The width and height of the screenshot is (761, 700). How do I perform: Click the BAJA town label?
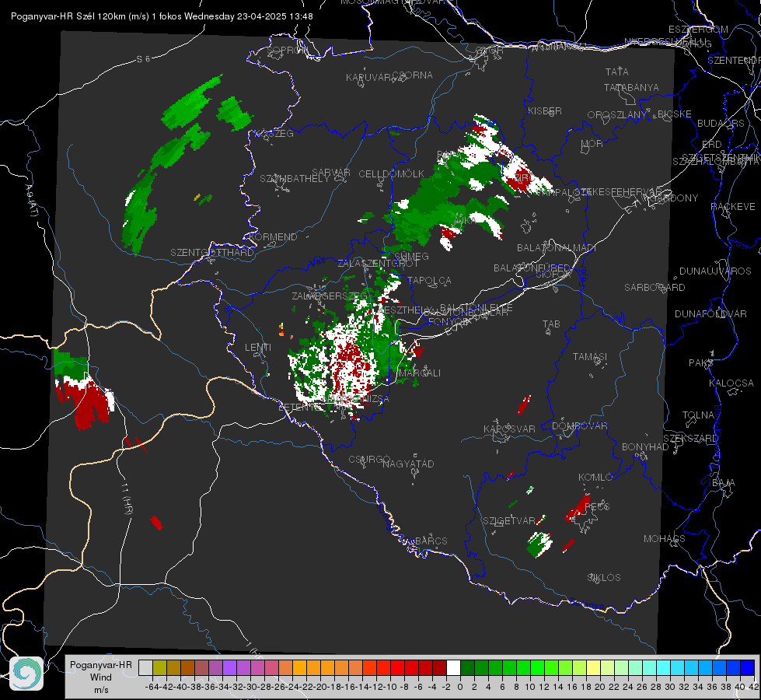click(724, 483)
